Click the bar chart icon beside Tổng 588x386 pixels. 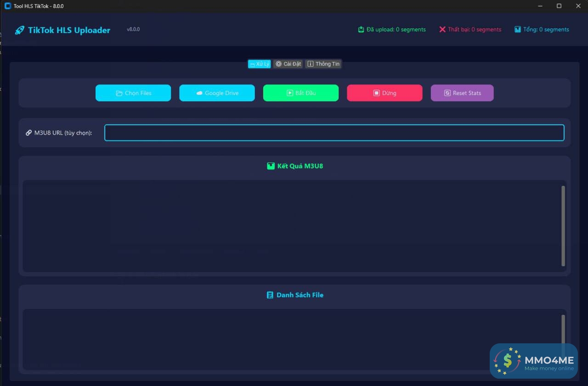click(518, 29)
